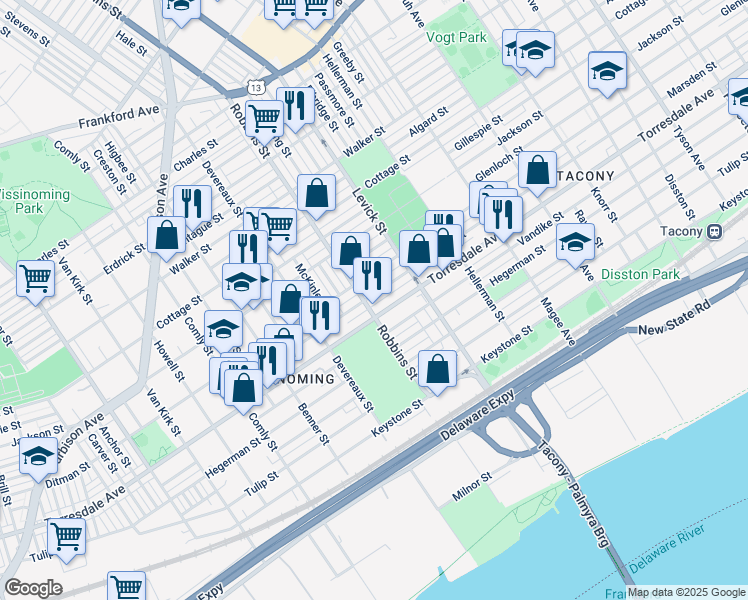Click the restaurant marker by Vandike St
This screenshot has width=748, height=600.
(503, 215)
